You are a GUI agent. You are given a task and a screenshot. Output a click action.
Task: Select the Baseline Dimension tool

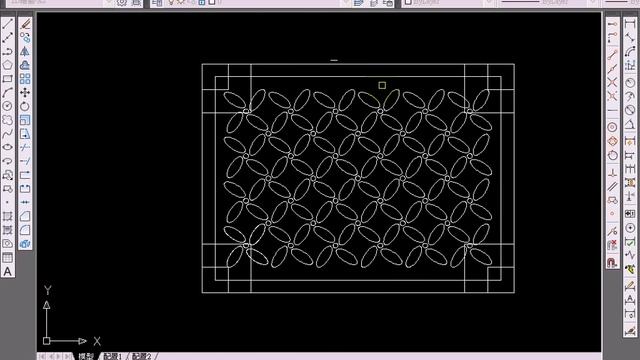point(630,155)
